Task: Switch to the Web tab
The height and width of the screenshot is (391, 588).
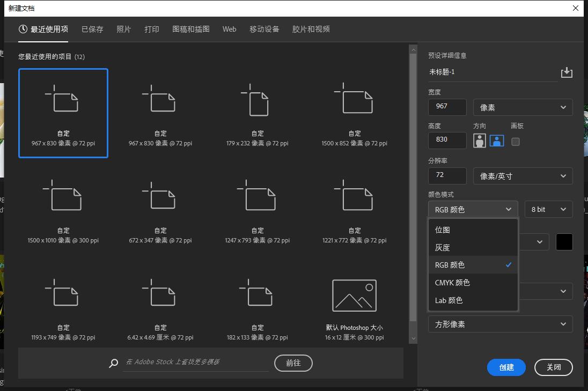Action: point(229,29)
